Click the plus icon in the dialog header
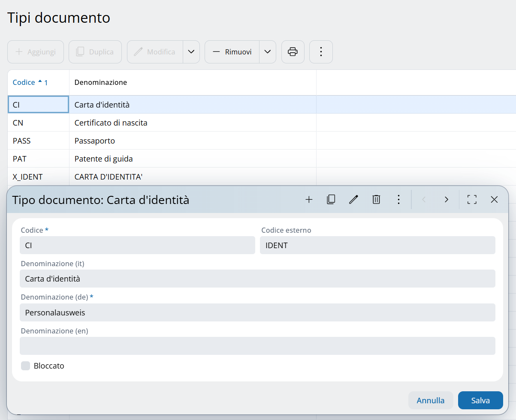The width and height of the screenshot is (516, 420). [x=309, y=199]
